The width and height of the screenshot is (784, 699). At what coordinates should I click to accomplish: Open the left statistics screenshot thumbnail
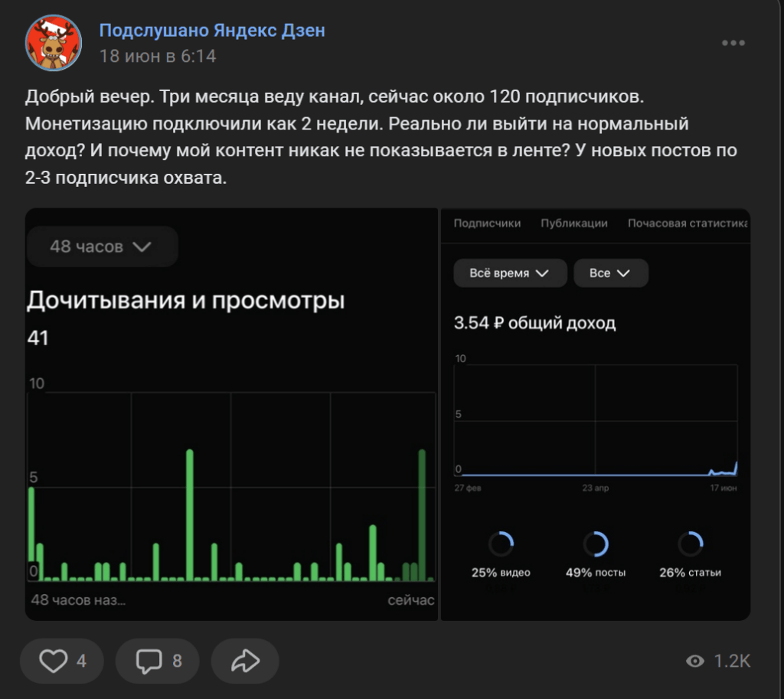click(231, 414)
